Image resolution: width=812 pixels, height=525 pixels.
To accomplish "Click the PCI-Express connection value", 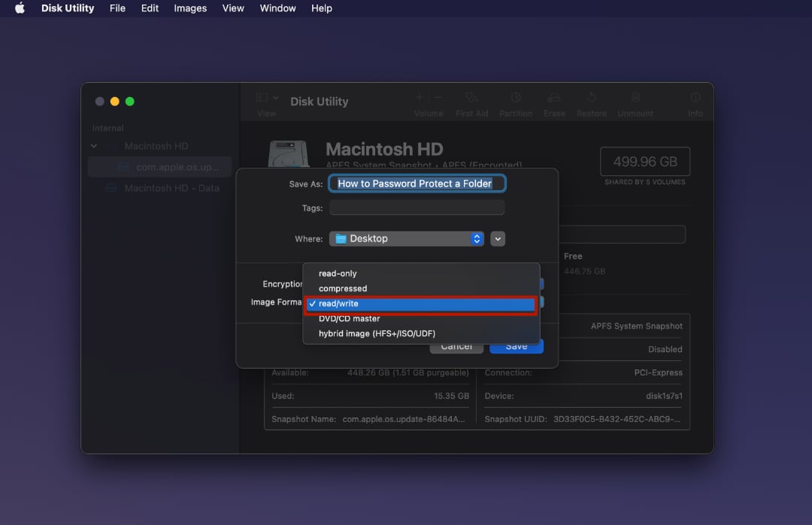I will tap(658, 372).
